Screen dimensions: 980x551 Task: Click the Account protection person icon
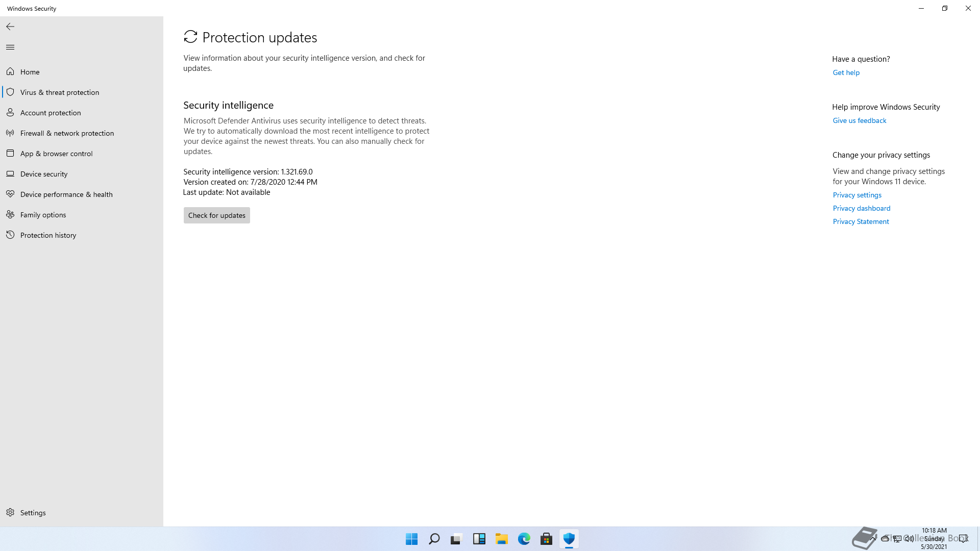pos(10,112)
